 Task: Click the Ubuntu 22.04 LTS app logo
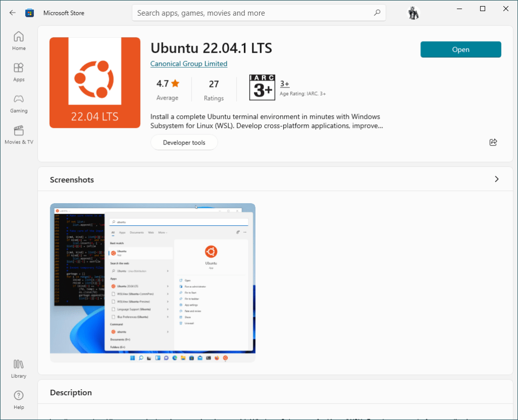(x=95, y=82)
